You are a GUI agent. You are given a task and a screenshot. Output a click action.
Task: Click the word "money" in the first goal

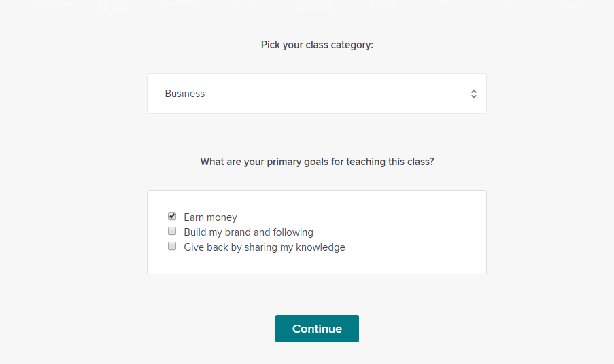coord(223,217)
